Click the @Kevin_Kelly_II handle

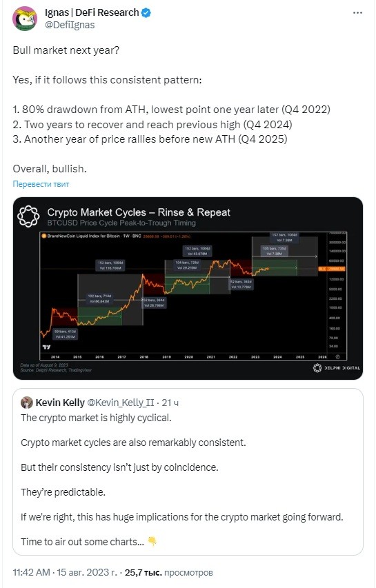[121, 403]
